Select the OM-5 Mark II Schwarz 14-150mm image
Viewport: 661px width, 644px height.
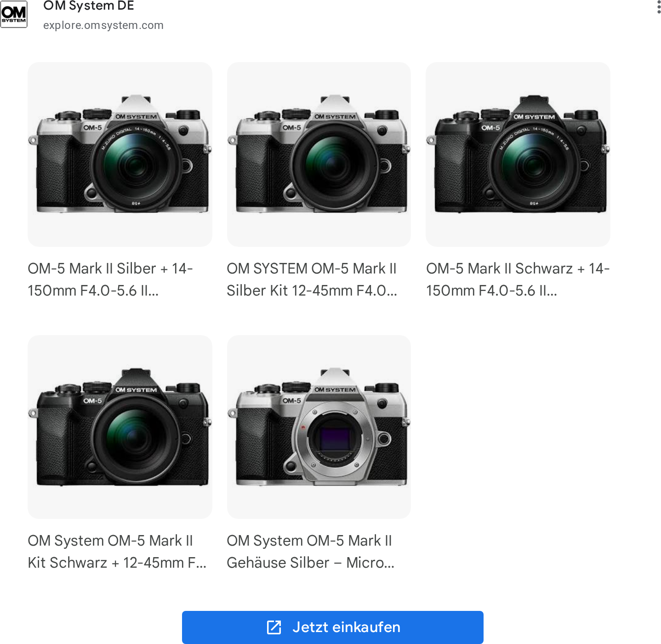[518, 154]
